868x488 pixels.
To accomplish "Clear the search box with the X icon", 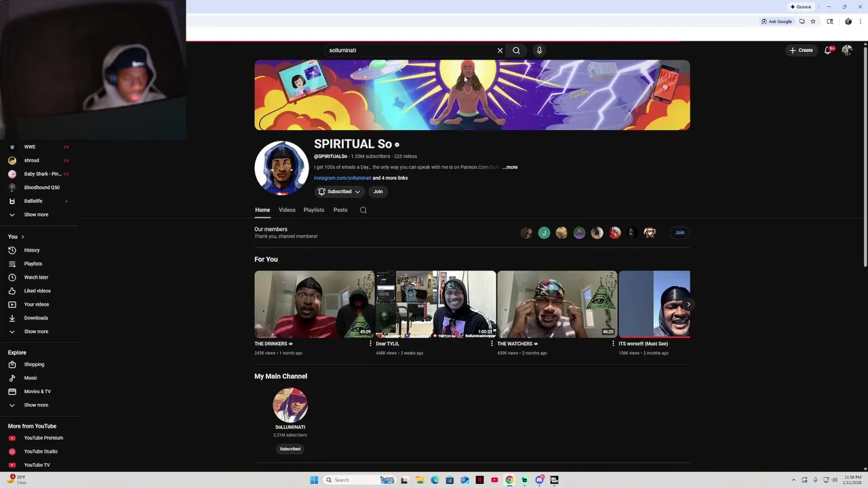I will [500, 50].
